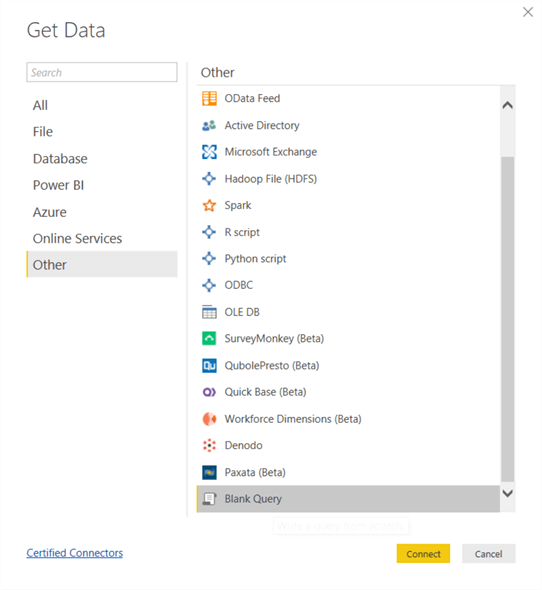This screenshot has height=590, width=542.
Task: Open the Certified Connectors link
Action: [75, 553]
